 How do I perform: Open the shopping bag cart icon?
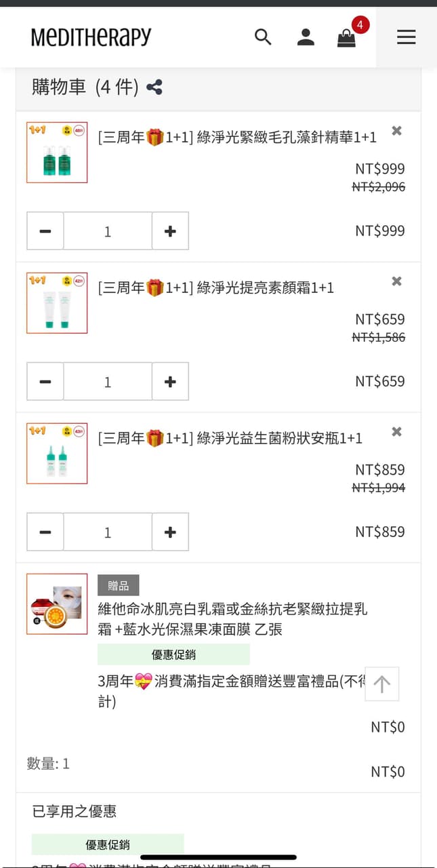[x=346, y=38]
